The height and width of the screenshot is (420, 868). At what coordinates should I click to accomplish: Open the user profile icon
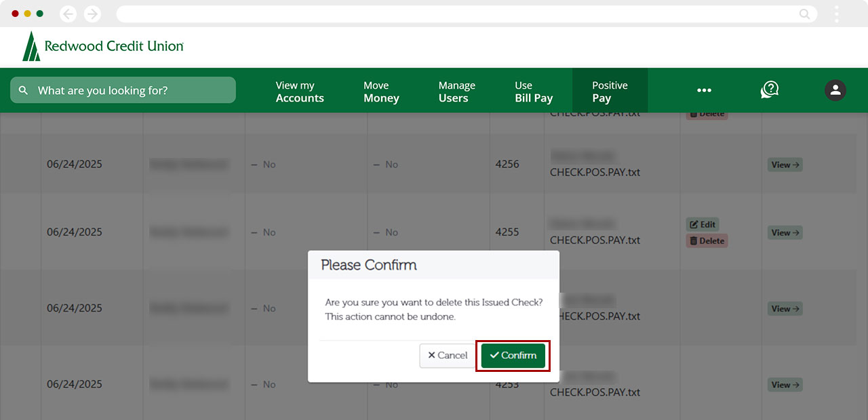point(835,90)
